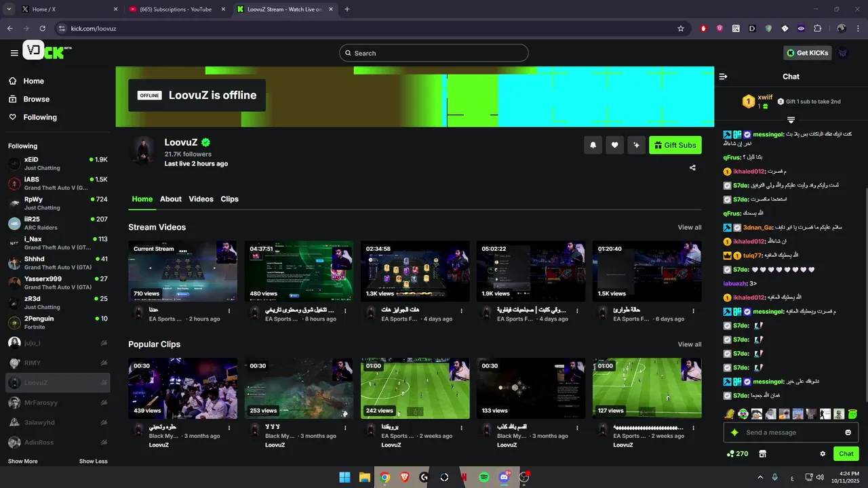Image resolution: width=868 pixels, height=488 pixels.
Task: Click Show More in Following list
Action: (23, 462)
